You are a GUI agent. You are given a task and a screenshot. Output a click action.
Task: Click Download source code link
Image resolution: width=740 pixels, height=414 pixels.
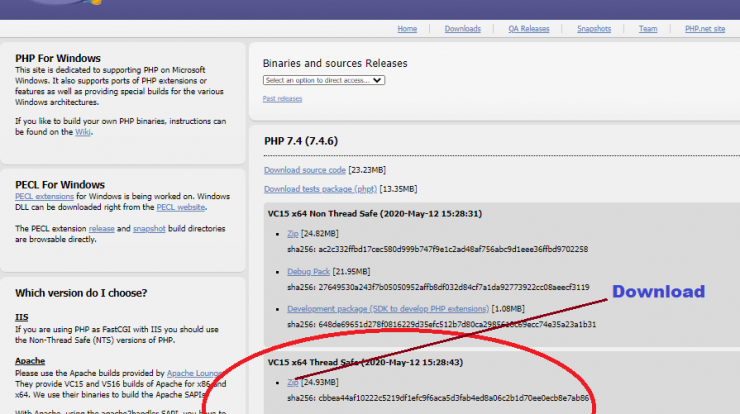pyautogui.click(x=304, y=170)
